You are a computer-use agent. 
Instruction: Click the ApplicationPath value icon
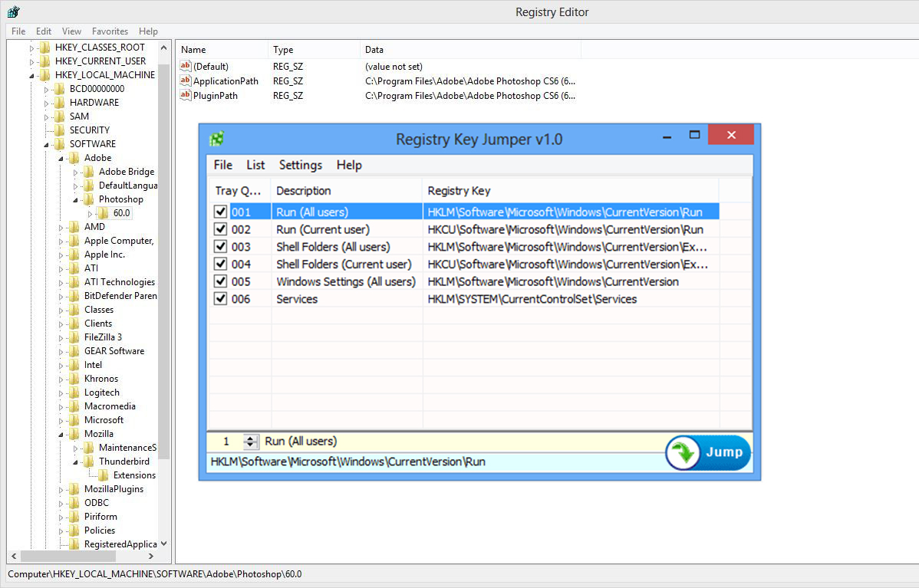click(186, 80)
